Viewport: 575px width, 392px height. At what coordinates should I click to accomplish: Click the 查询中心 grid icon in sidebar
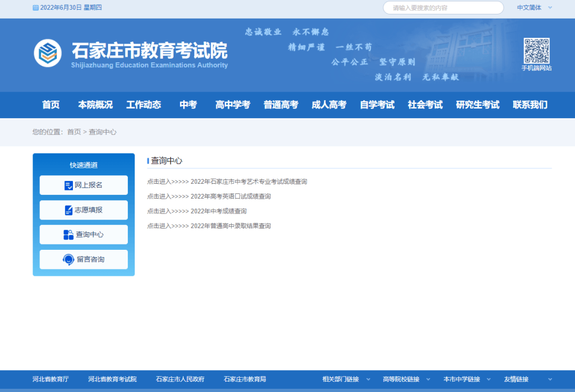coord(68,235)
